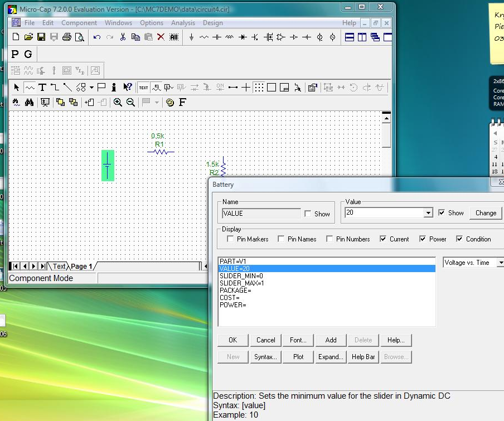Open a circuit file with the folder icon
Image resolution: width=504 pixels, height=421 pixels.
click(28, 37)
